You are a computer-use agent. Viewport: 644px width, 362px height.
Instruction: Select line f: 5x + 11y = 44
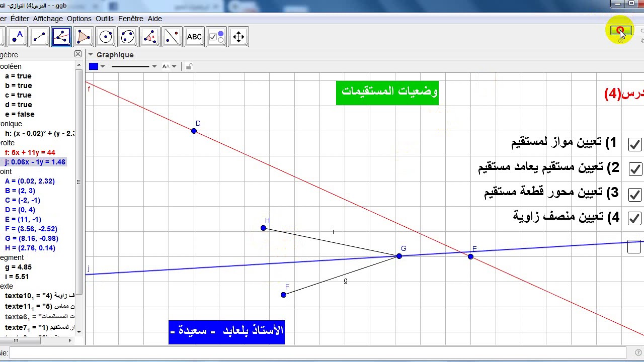(30, 152)
